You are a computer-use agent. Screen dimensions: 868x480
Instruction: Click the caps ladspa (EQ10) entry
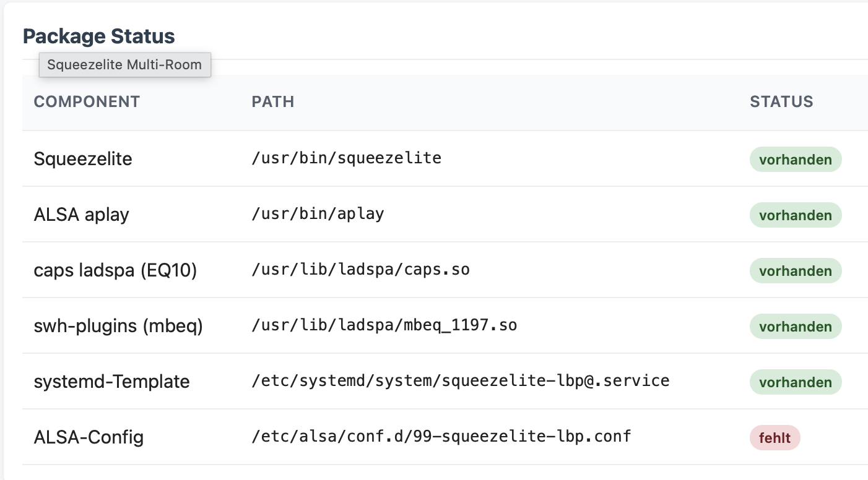[115, 270]
